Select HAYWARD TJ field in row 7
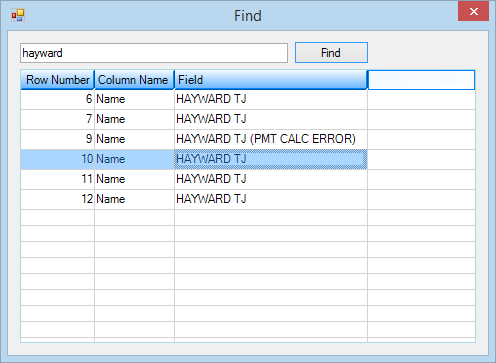This screenshot has width=496, height=363. click(271, 119)
